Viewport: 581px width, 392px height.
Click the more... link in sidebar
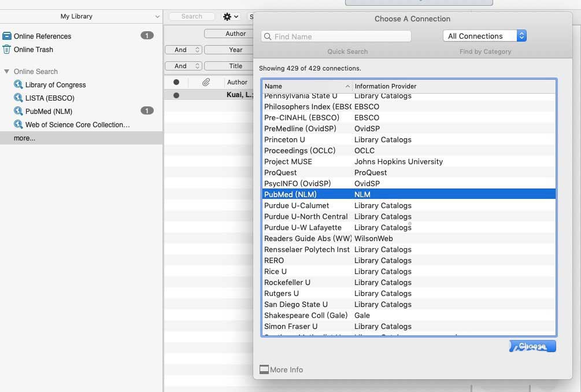(x=24, y=138)
